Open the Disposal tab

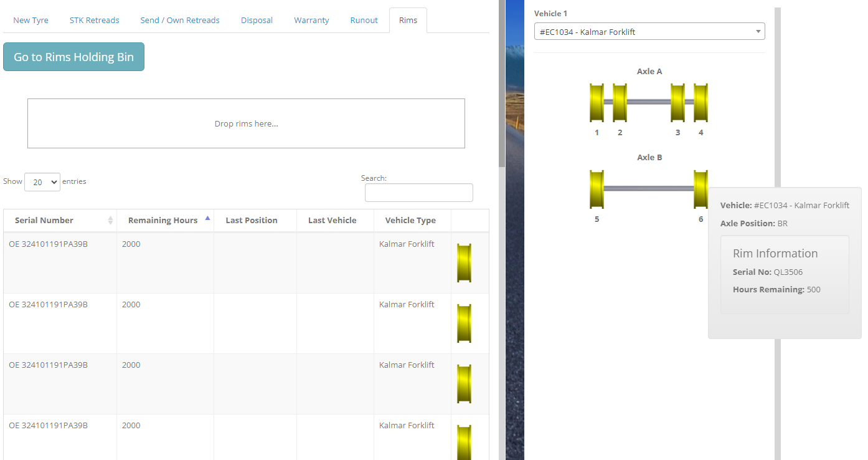click(257, 21)
